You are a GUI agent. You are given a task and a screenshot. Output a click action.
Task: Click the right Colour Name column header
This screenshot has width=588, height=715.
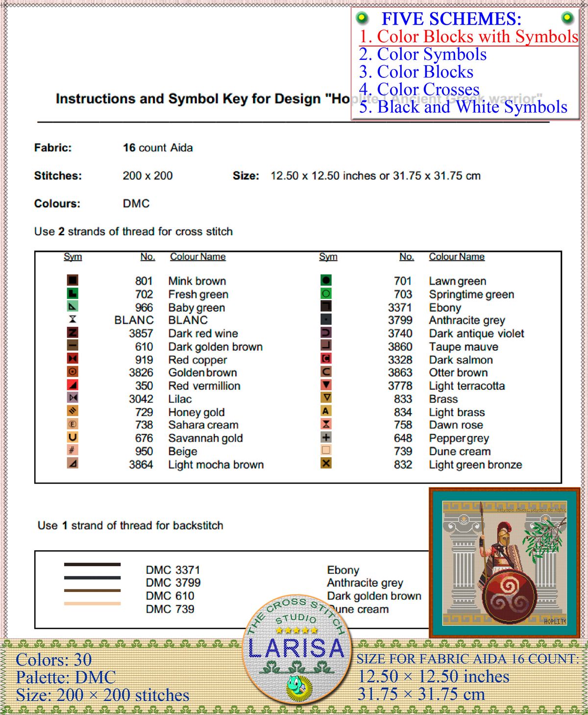coord(457,257)
